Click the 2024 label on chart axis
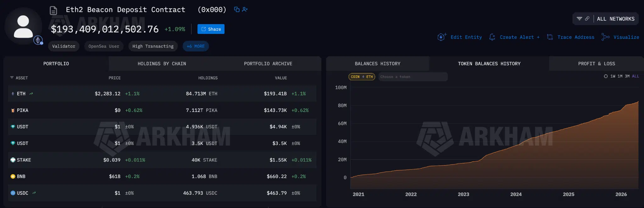The height and width of the screenshot is (208, 644). [516, 195]
